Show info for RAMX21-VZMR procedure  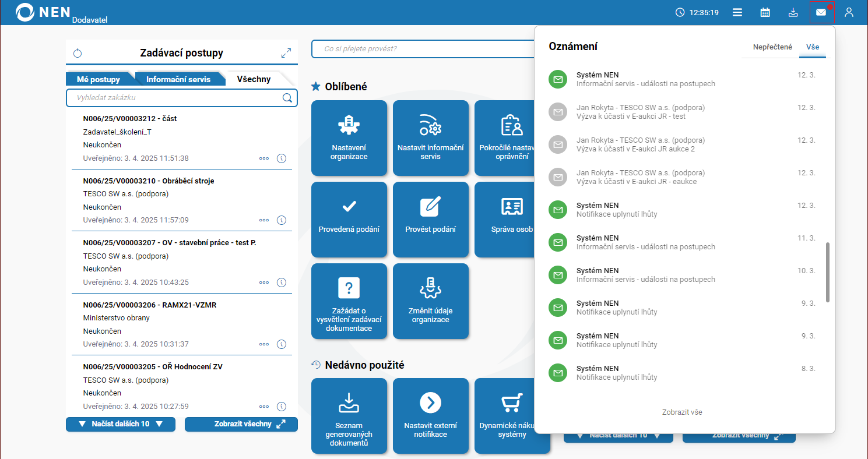tap(281, 344)
